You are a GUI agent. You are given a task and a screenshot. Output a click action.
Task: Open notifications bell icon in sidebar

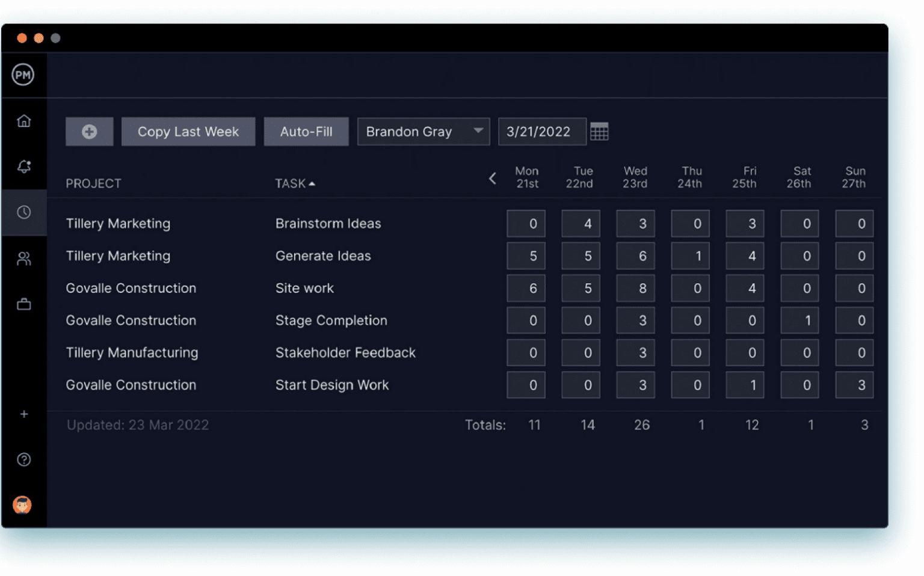pos(24,167)
